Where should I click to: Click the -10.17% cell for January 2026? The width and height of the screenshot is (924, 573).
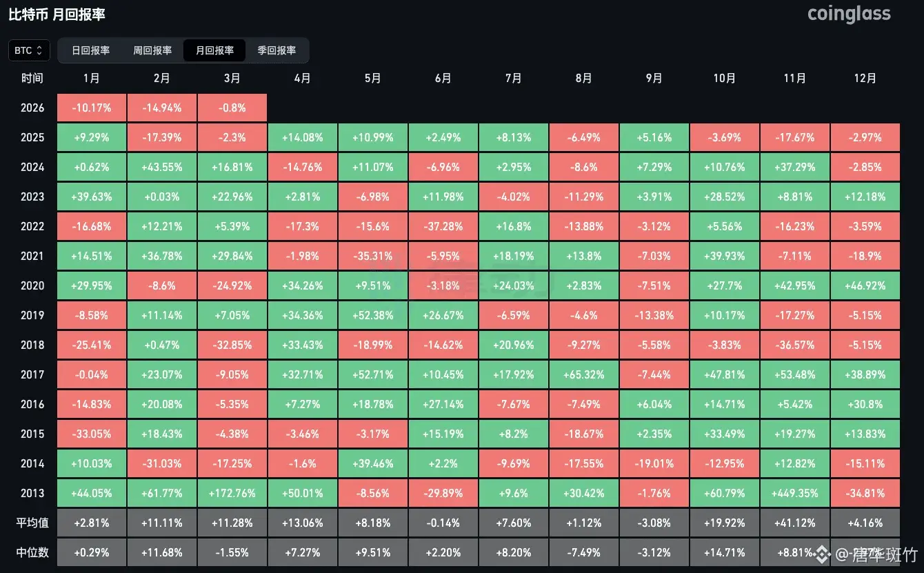92,108
